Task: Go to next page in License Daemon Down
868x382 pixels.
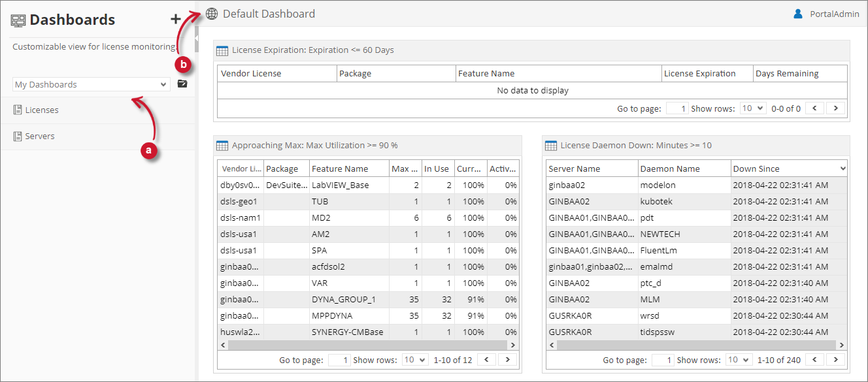Action: (836, 360)
